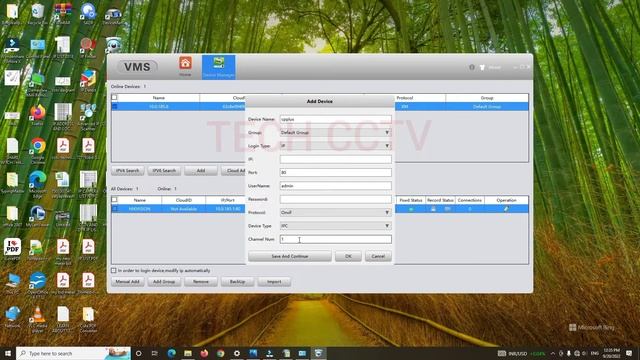This screenshot has height=360, width=640.
Task: Click the Group column header in online devices
Action: point(487,98)
